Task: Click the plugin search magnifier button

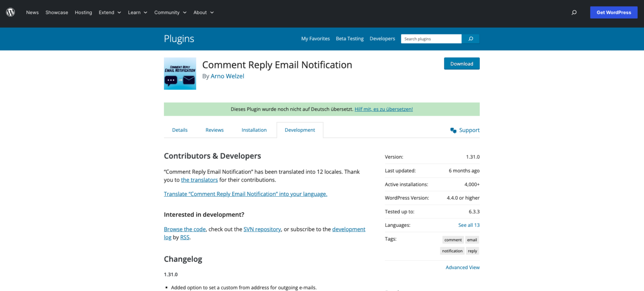Action: coord(470,39)
